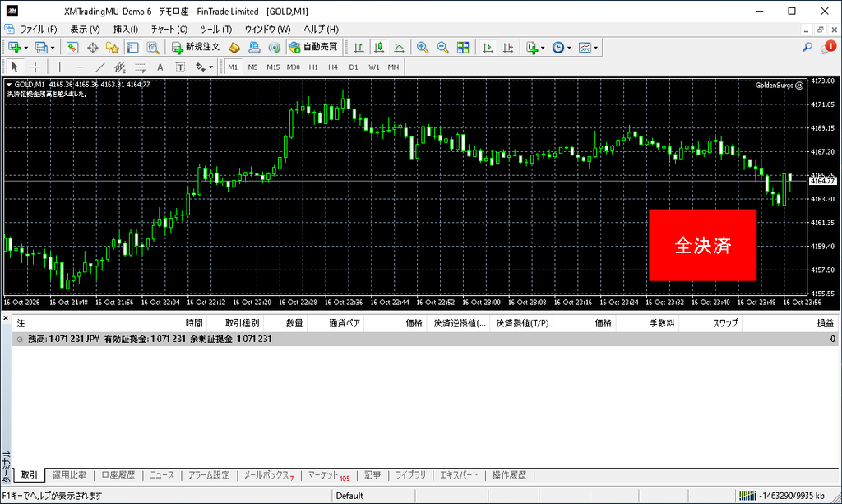Toggle the chart shift icon

pos(508,48)
